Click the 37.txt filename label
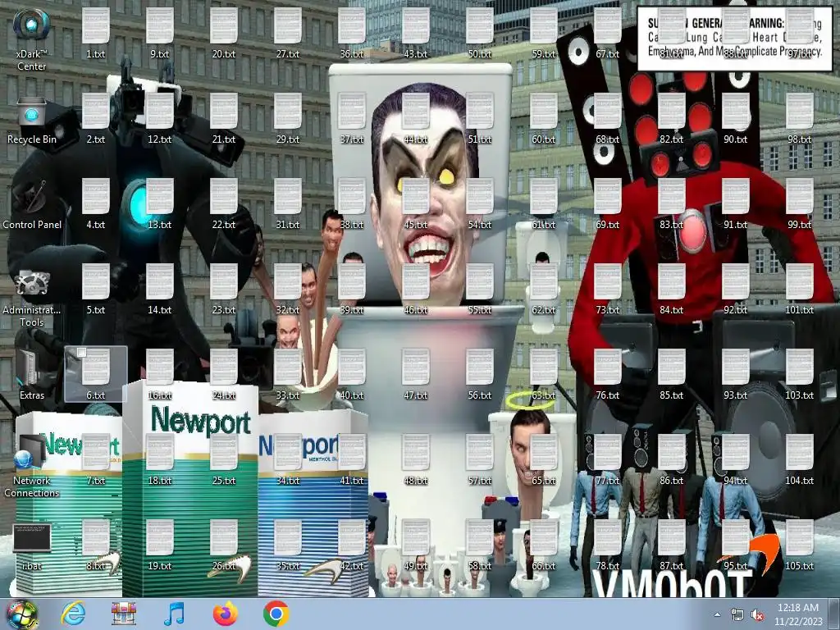The image size is (840, 630). (352, 139)
